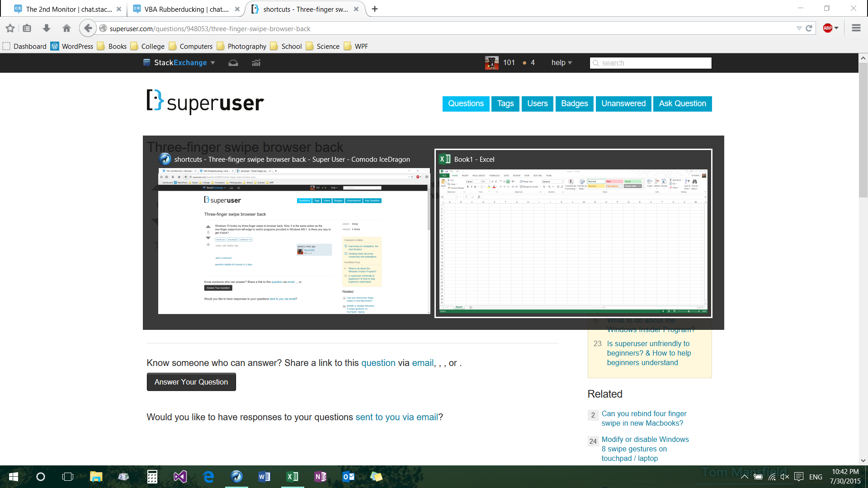Image resolution: width=868 pixels, height=488 pixels.
Task: Click the 'question' share link
Action: pos(378,363)
